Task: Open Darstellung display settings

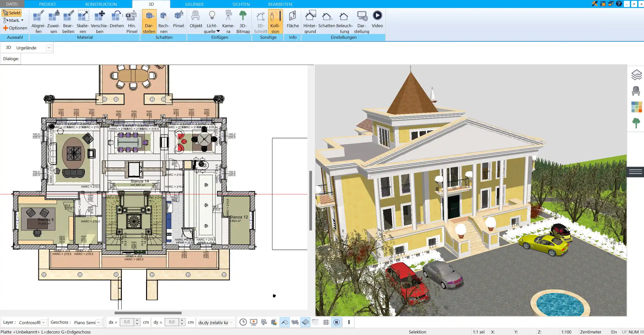Action: click(x=361, y=22)
